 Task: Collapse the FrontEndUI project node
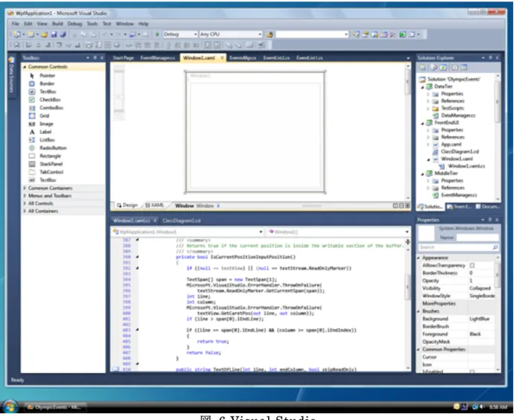point(422,123)
